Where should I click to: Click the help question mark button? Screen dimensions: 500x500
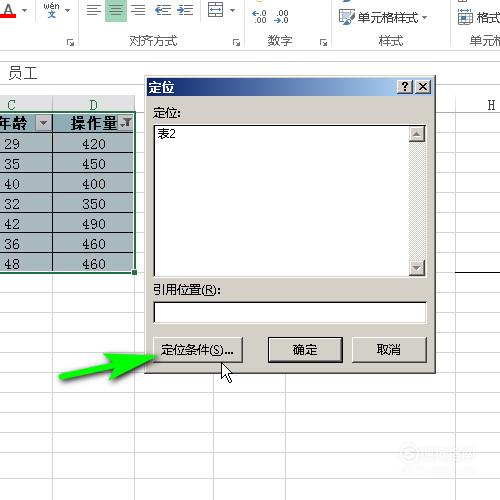click(x=405, y=87)
